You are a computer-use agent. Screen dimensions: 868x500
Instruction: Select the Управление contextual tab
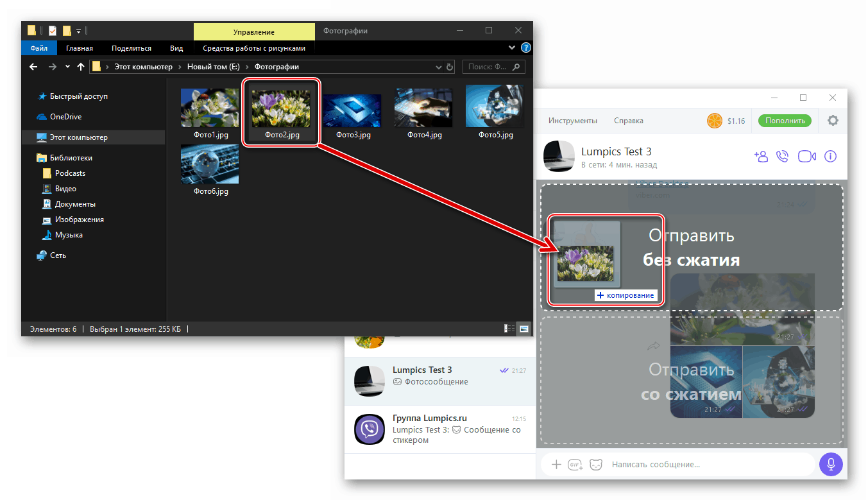[254, 31]
